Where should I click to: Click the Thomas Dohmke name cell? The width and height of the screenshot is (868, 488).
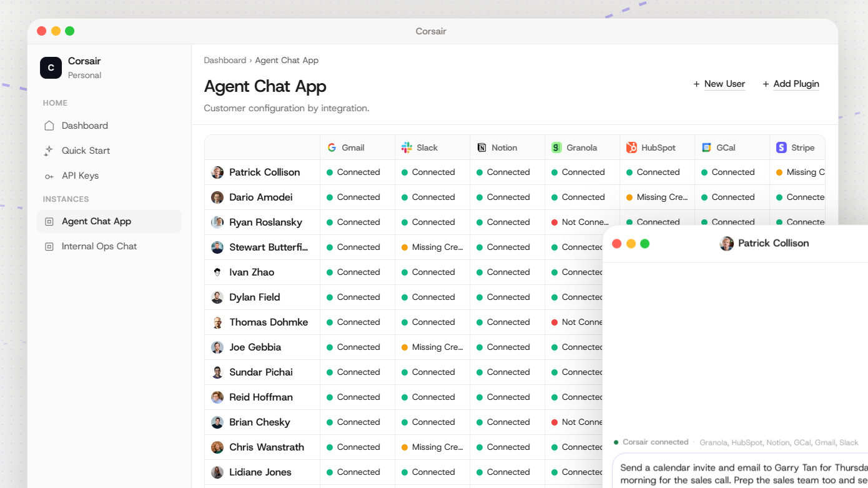click(262, 322)
